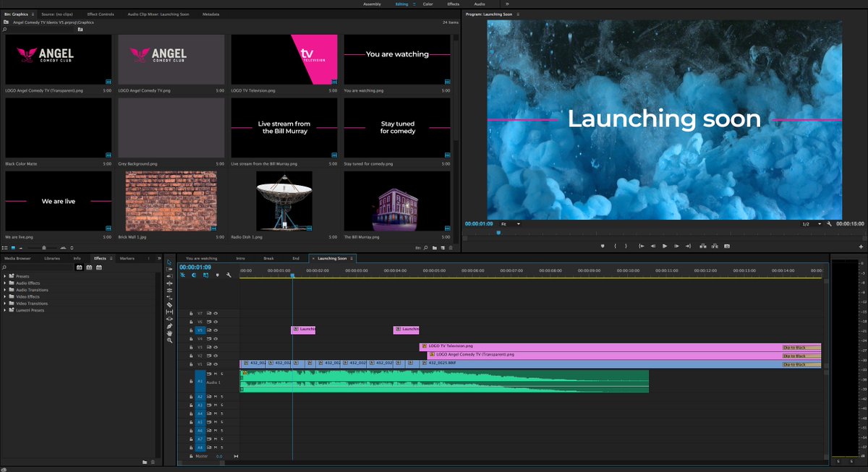
Task: Go to In point in Program monitor
Action: (x=640, y=246)
